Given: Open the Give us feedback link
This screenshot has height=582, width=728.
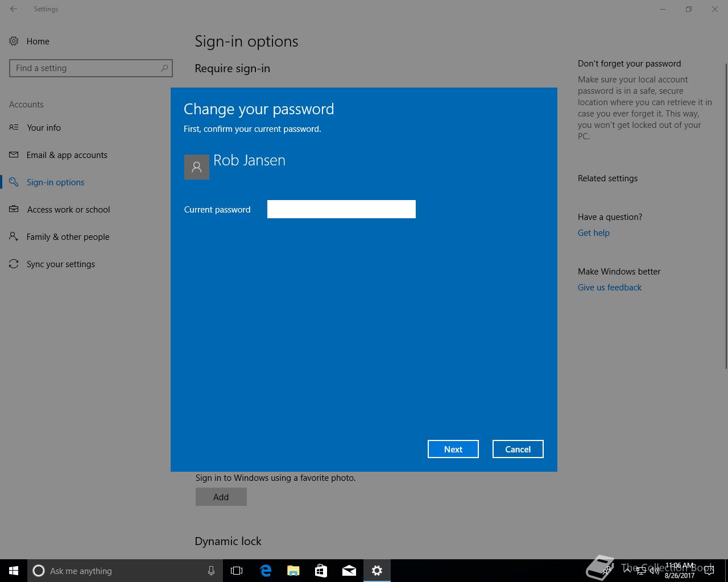Looking at the screenshot, I should click(610, 288).
